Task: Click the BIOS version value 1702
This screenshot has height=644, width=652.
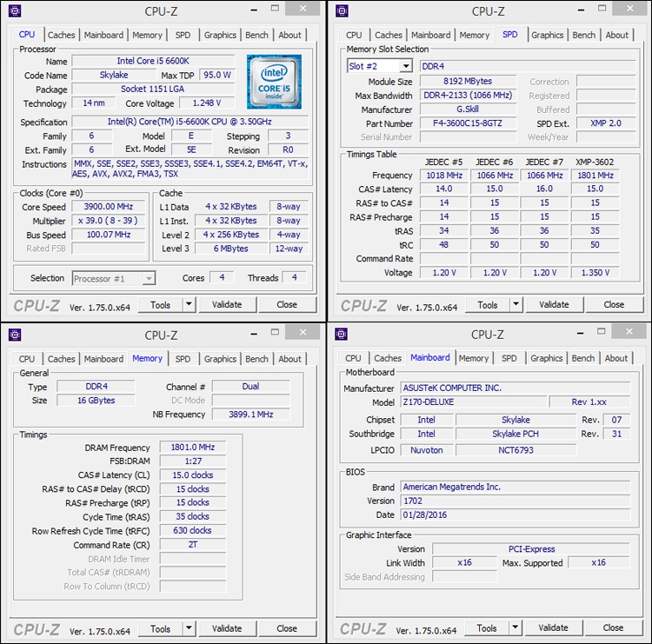Action: point(516,501)
